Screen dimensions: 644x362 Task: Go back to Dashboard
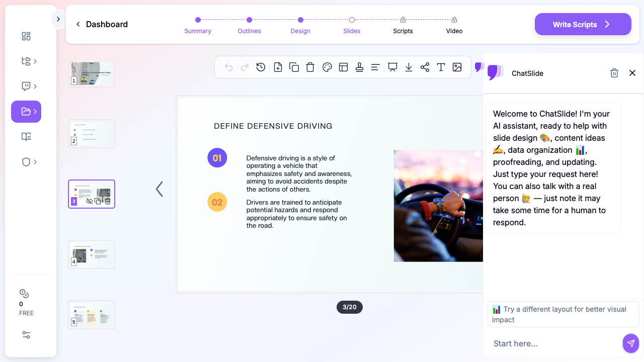102,24
